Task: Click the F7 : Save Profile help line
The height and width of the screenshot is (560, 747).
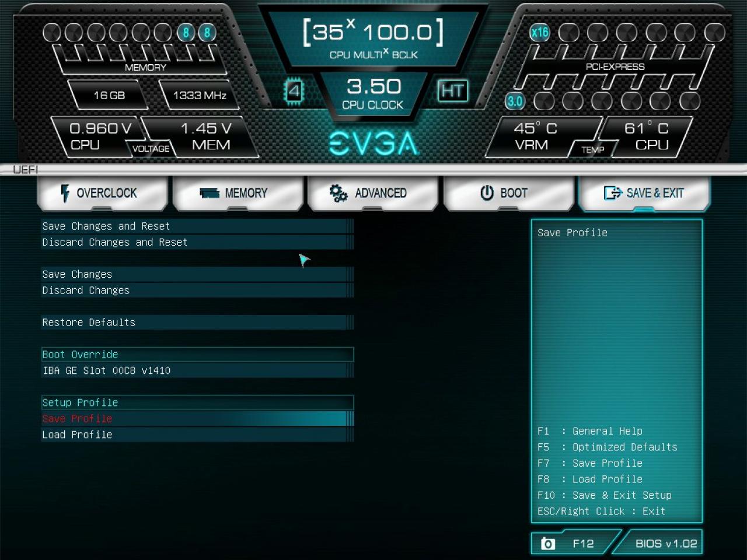Action: [590, 463]
